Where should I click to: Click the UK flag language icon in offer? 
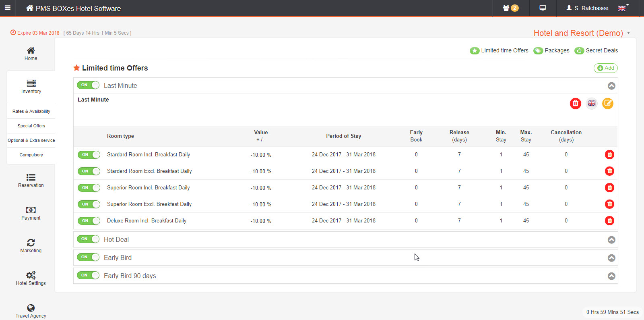(x=591, y=104)
